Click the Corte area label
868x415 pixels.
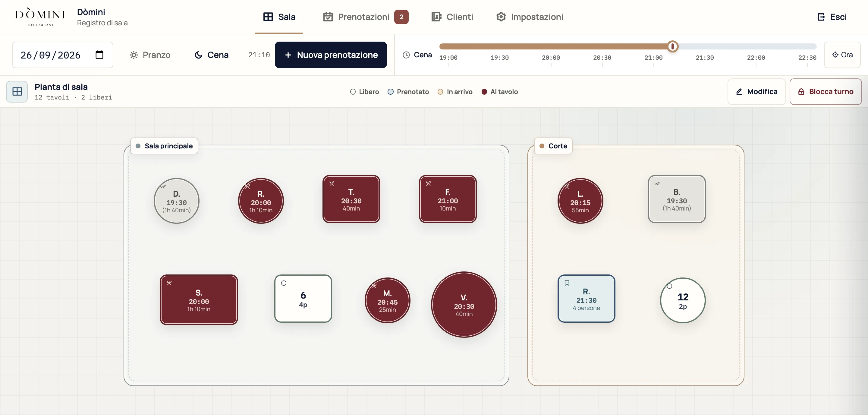tap(553, 146)
